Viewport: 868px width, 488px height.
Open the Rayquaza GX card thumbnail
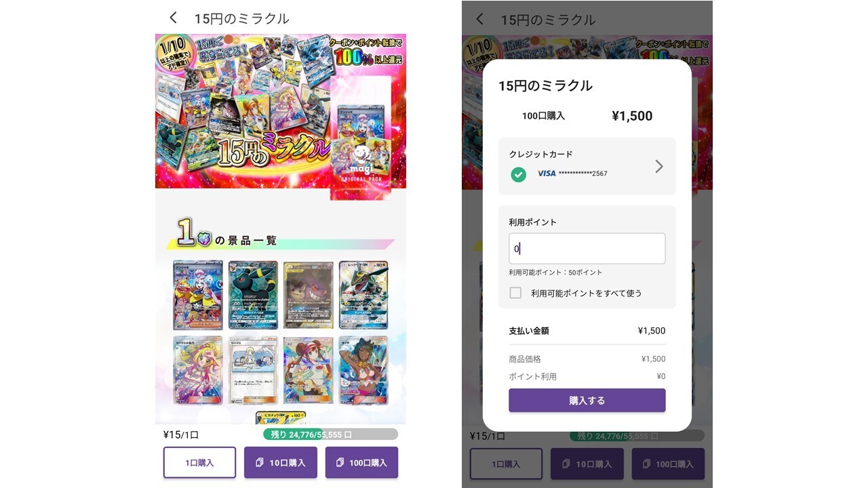(x=363, y=295)
